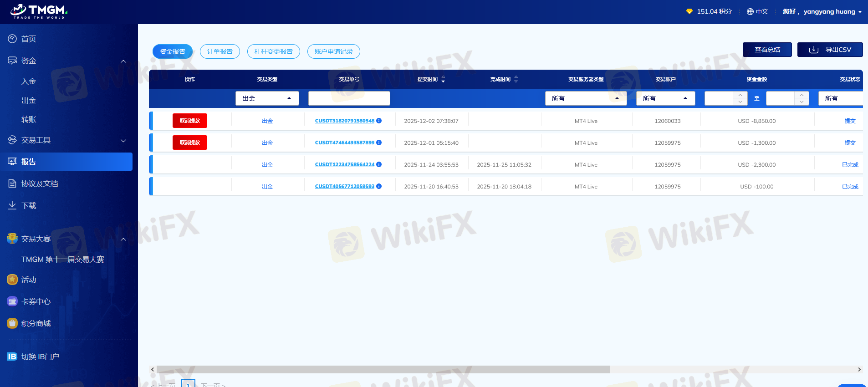
Task: Click the 交易单号 search input field
Action: pos(349,98)
